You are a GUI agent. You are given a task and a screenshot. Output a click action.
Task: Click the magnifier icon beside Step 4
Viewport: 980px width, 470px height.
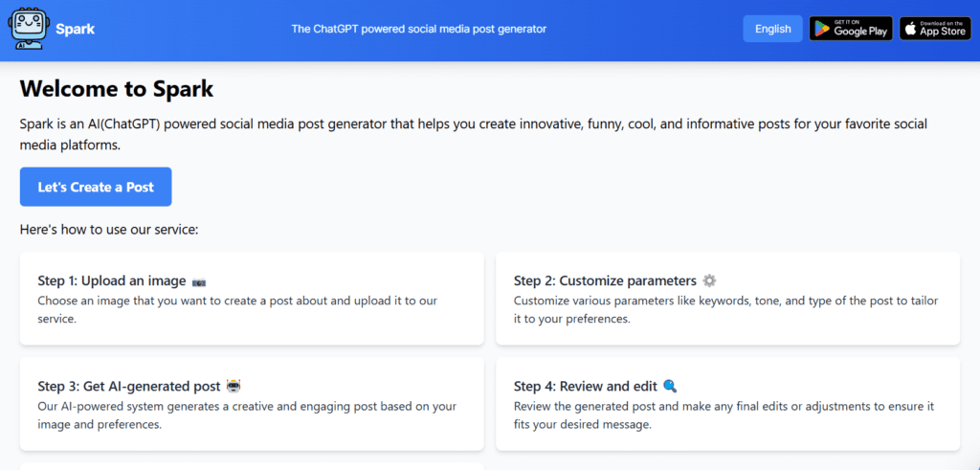pyautogui.click(x=670, y=387)
